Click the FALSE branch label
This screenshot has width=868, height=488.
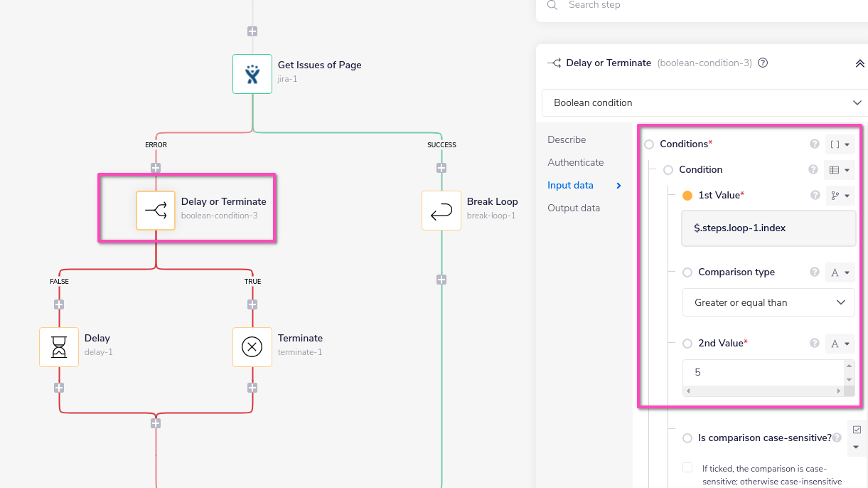coord(59,282)
